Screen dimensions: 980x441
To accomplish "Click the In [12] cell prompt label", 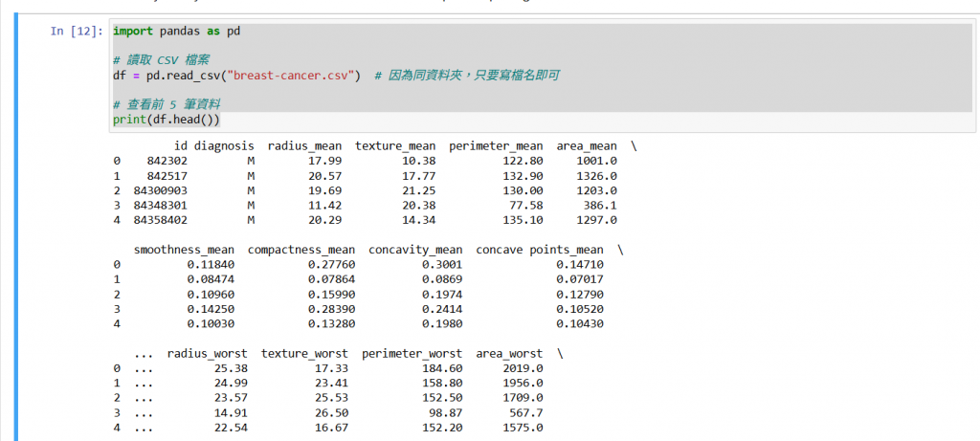I will pos(77,32).
